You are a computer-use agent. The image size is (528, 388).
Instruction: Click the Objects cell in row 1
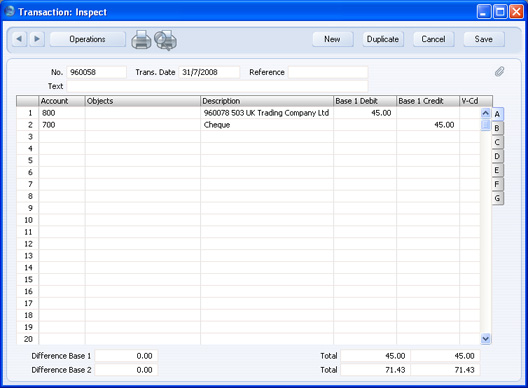click(x=143, y=113)
